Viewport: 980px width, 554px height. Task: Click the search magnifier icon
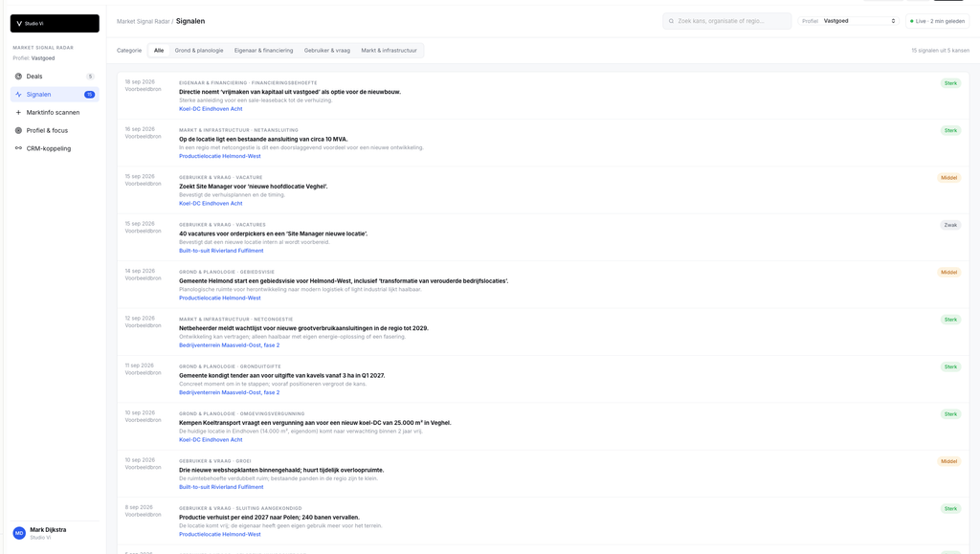point(671,21)
